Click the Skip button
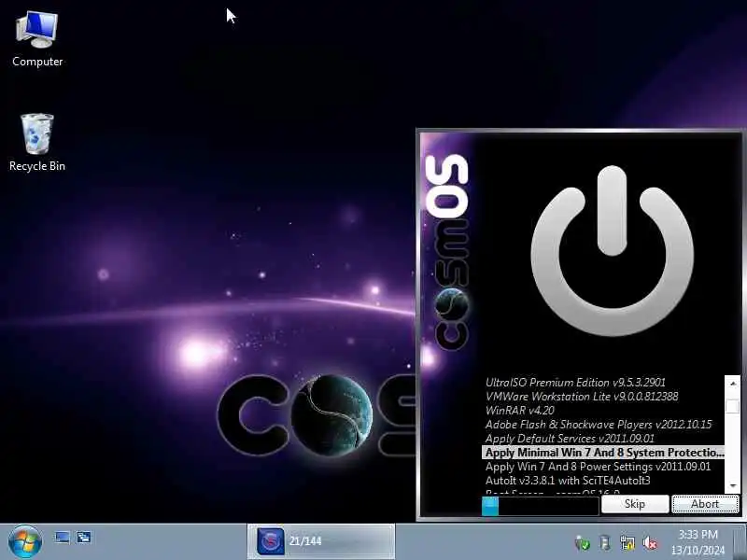Viewport: 747px width, 560px height. click(x=635, y=504)
